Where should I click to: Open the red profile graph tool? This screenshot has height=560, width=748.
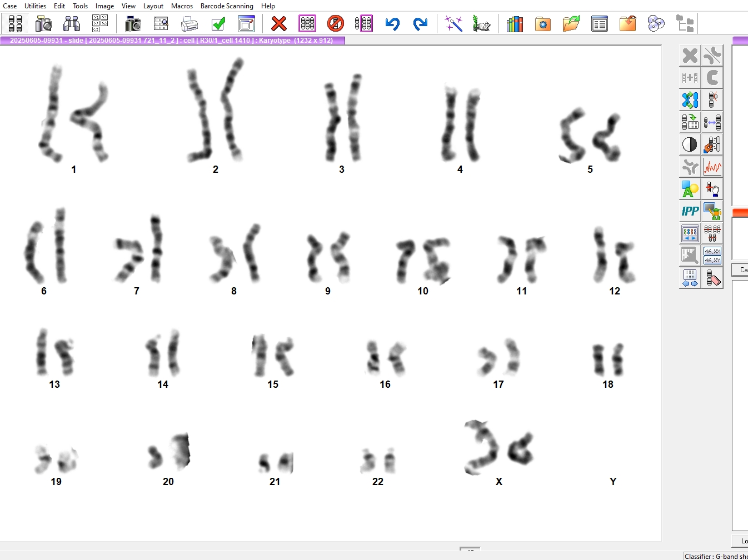tap(712, 167)
